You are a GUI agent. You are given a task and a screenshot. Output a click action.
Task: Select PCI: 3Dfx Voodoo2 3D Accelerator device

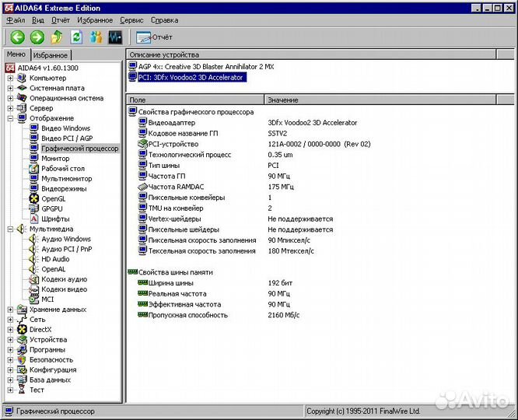click(x=191, y=77)
